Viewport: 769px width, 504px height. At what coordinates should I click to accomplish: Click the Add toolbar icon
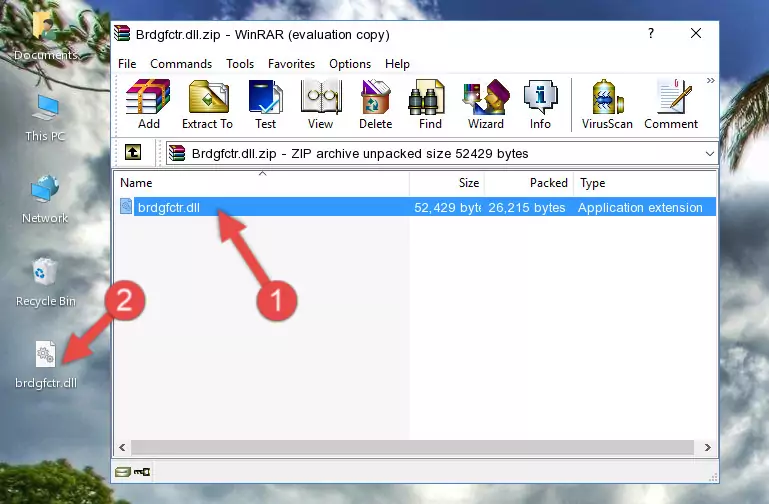pyautogui.click(x=148, y=104)
